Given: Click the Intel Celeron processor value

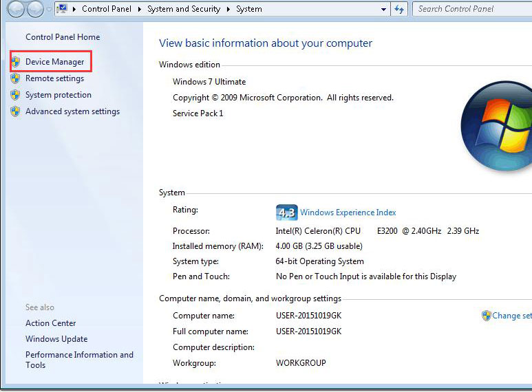Looking at the screenshot, I should 377,231.
